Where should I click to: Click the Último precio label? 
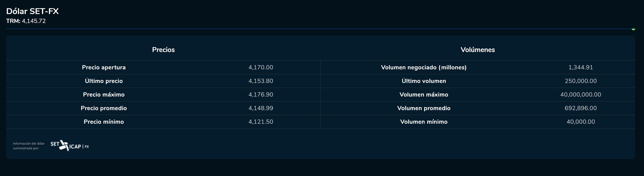[x=104, y=81]
